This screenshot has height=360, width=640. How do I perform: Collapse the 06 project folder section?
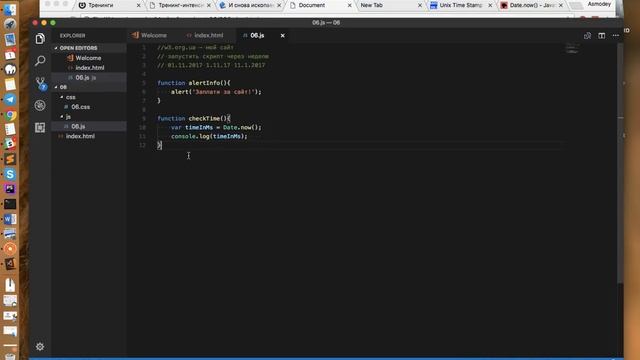89,87
